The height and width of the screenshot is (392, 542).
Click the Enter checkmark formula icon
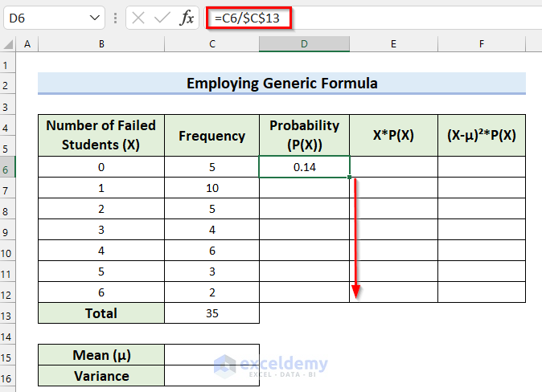[x=162, y=18]
